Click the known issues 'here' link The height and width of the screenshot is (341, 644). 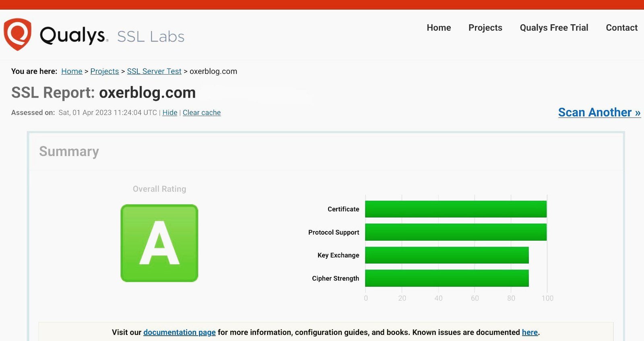(530, 332)
